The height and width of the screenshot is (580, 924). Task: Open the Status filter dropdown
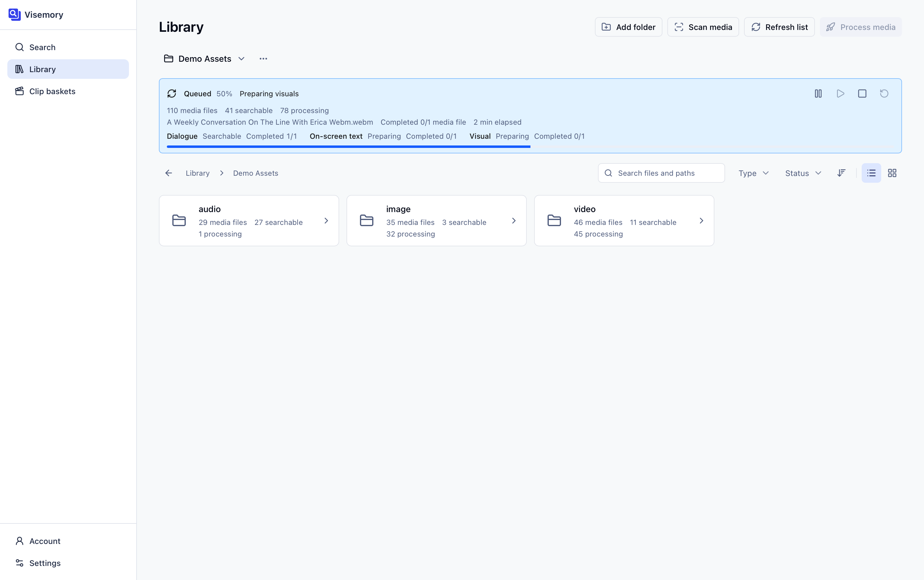coord(803,173)
